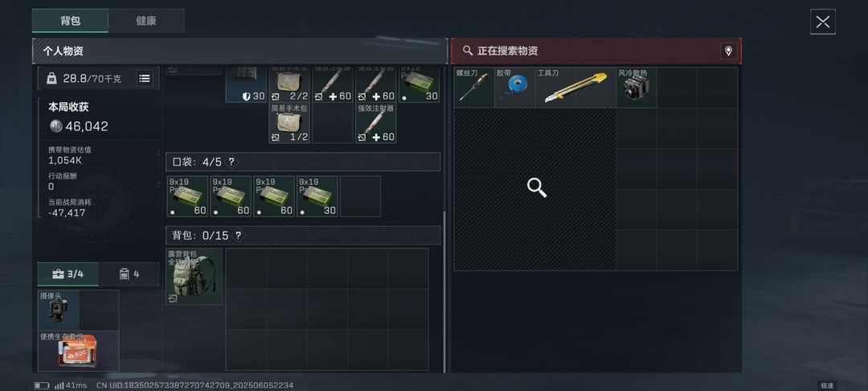Grab the yellow utility knife (工具刀)
The width and height of the screenshot is (868, 391).
pos(575,87)
